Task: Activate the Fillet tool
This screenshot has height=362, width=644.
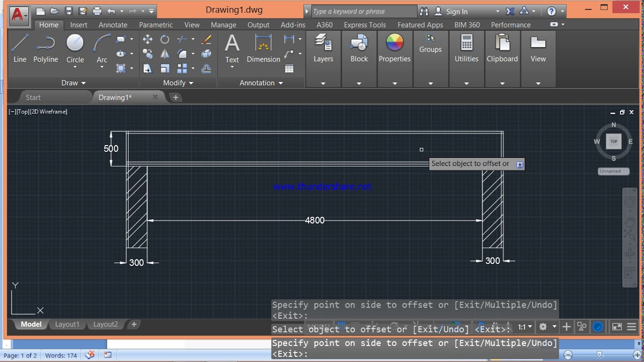Action: pyautogui.click(x=182, y=54)
